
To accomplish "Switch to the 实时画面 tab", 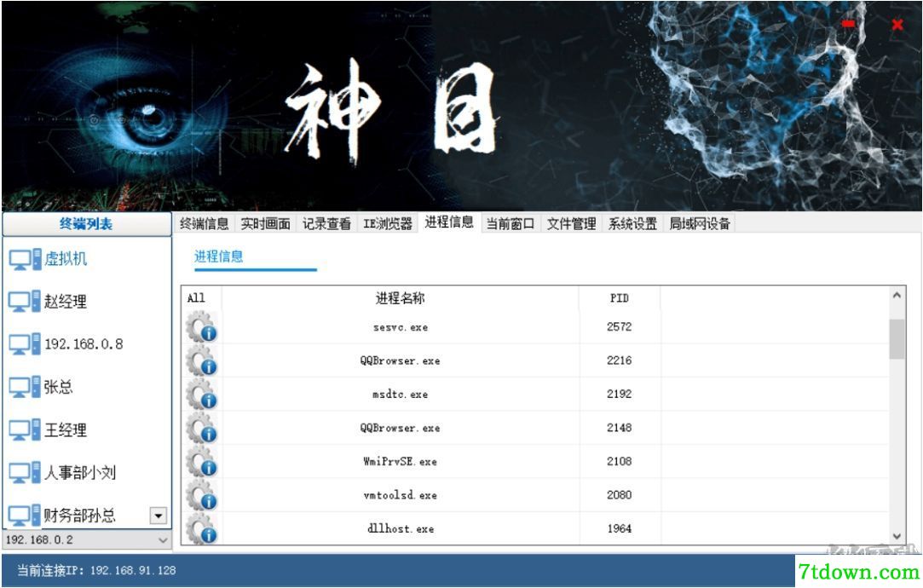I will point(266,223).
